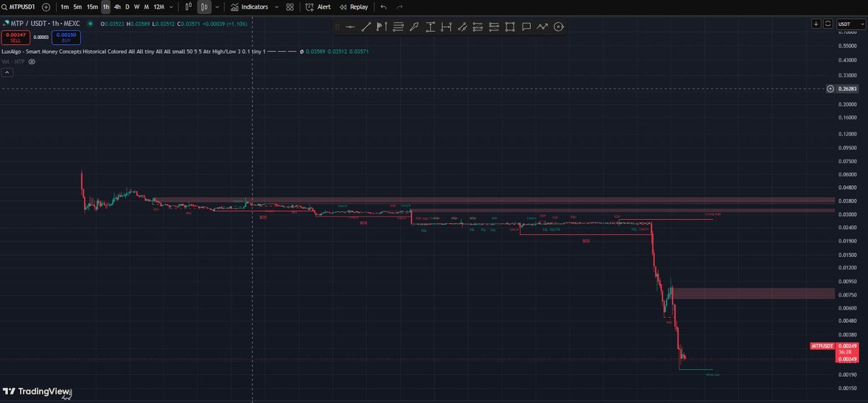Toggle Vol MTP indicator visibility eye

click(32, 61)
